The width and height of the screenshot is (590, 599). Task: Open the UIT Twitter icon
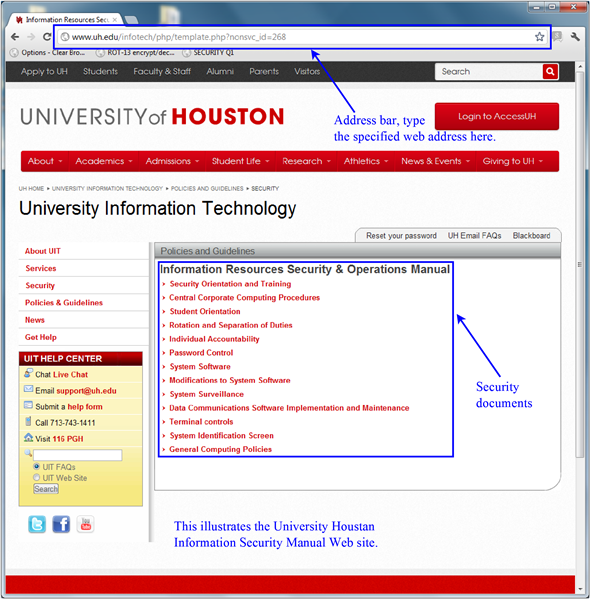point(37,524)
